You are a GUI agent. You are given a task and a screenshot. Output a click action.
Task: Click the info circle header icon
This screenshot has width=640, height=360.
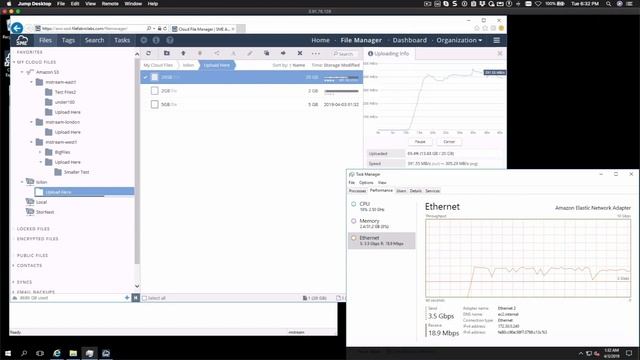tap(156, 40)
